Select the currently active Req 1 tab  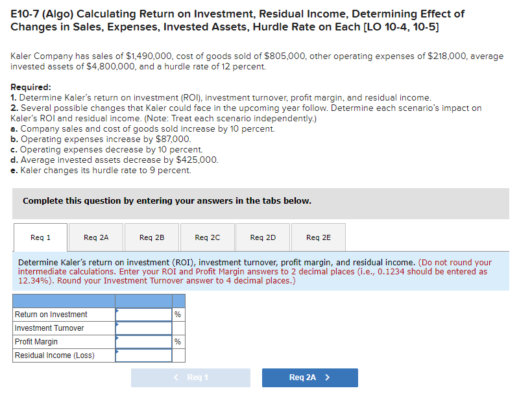pyautogui.click(x=40, y=237)
